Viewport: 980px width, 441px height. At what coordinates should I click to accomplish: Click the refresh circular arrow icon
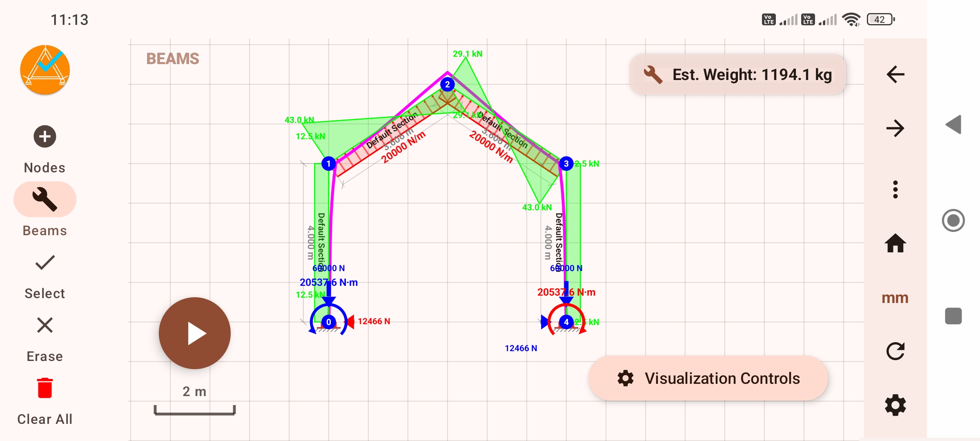pyautogui.click(x=895, y=351)
